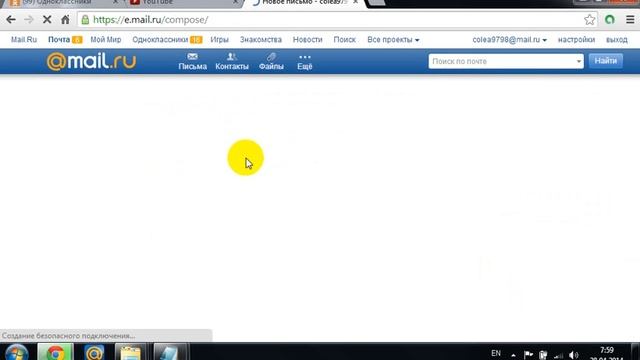Open the Мой Мир link
Screen dimensions: 640x360
point(106,40)
